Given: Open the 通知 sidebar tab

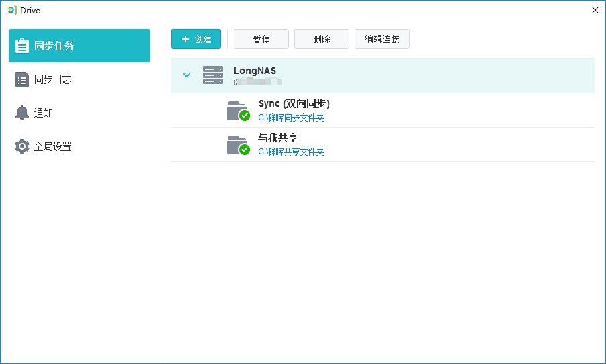Looking at the screenshot, I should pyautogui.click(x=44, y=113).
